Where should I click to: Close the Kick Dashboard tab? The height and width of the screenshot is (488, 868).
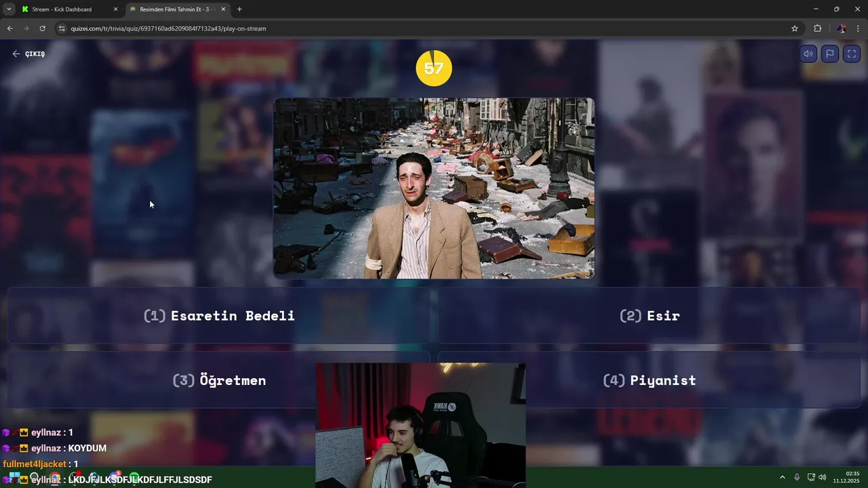click(x=115, y=9)
